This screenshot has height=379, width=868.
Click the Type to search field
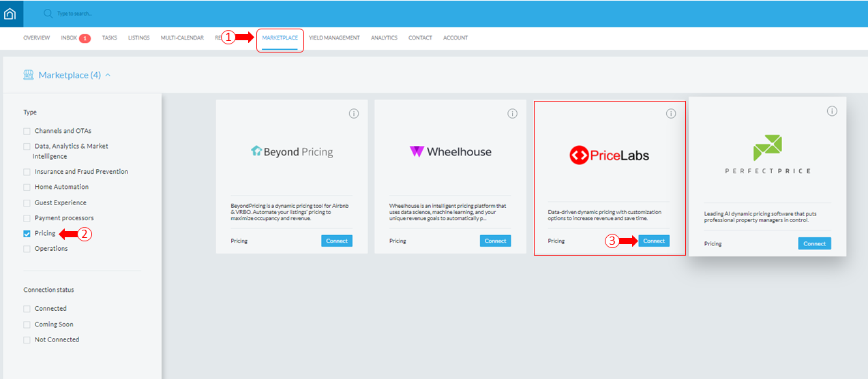click(x=75, y=14)
